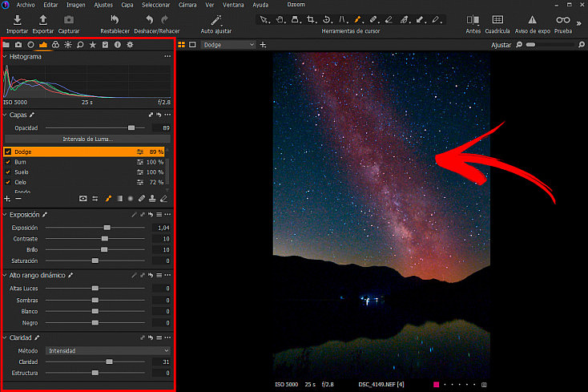Click the Importar toolbar icon

pos(18,20)
